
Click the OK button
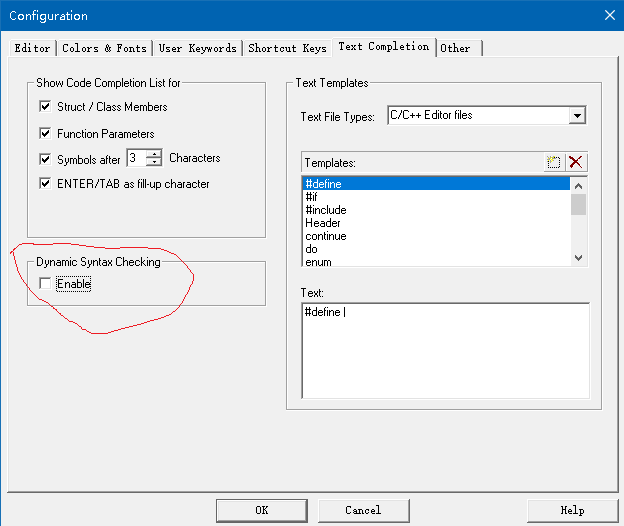pos(262,510)
